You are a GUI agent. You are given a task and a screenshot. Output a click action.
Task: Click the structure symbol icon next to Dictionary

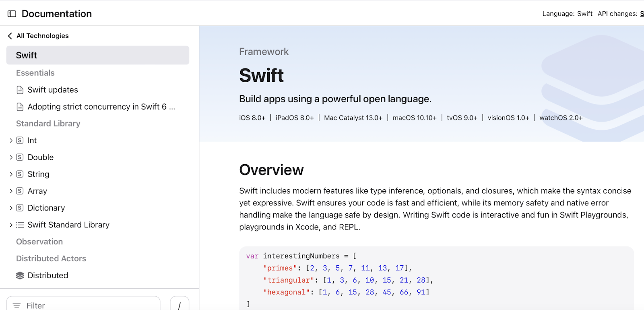20,208
